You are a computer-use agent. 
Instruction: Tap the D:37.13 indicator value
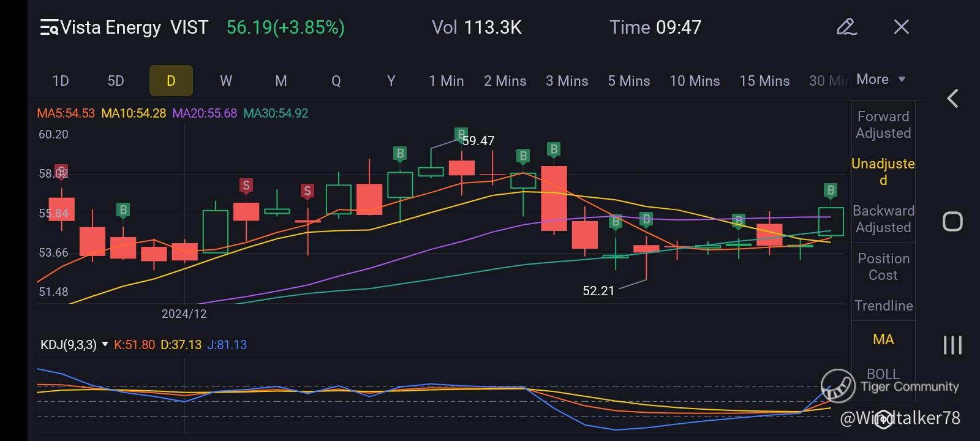181,345
